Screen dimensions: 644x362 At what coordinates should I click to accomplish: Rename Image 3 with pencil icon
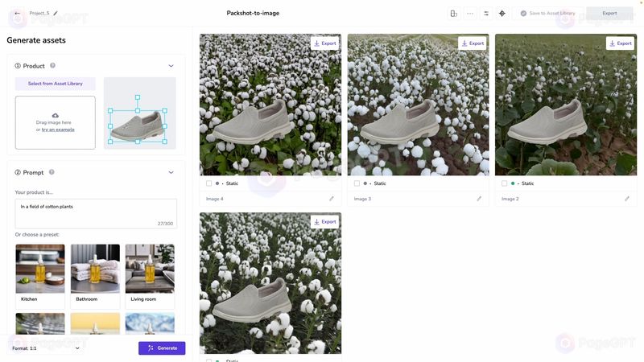click(x=479, y=199)
